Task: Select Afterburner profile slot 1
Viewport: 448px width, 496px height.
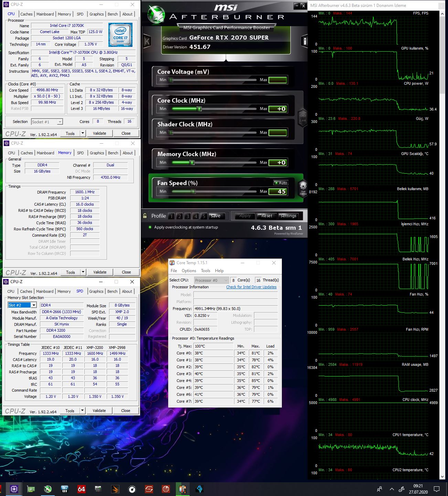Action: tap(171, 216)
